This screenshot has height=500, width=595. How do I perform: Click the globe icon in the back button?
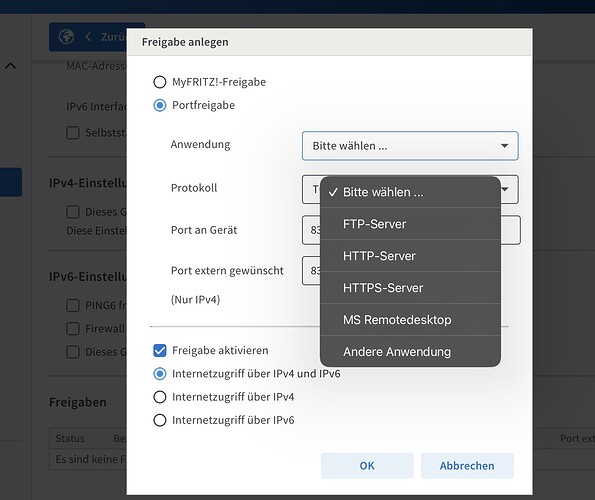[66, 37]
